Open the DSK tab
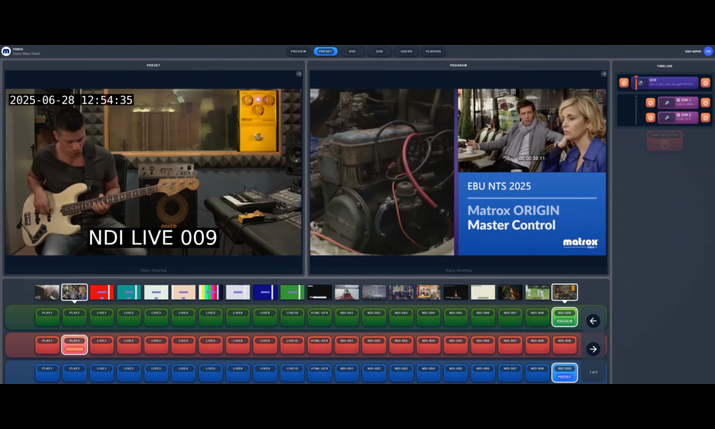Image resolution: width=715 pixels, height=429 pixels. 379,52
